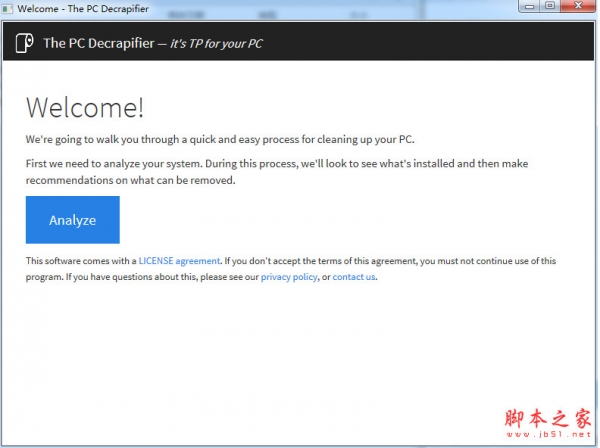
Task: Open the LICENSE agreement link
Action: point(179,261)
